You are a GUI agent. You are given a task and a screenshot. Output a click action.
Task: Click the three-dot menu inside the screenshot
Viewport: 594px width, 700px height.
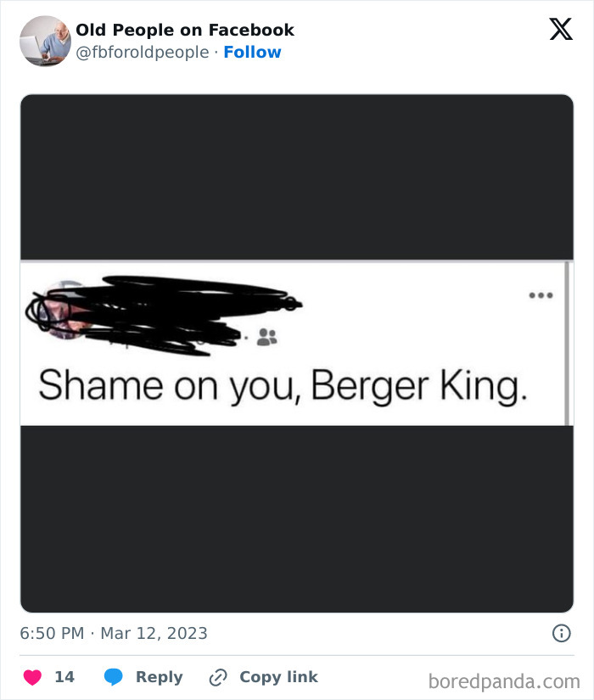click(x=543, y=295)
